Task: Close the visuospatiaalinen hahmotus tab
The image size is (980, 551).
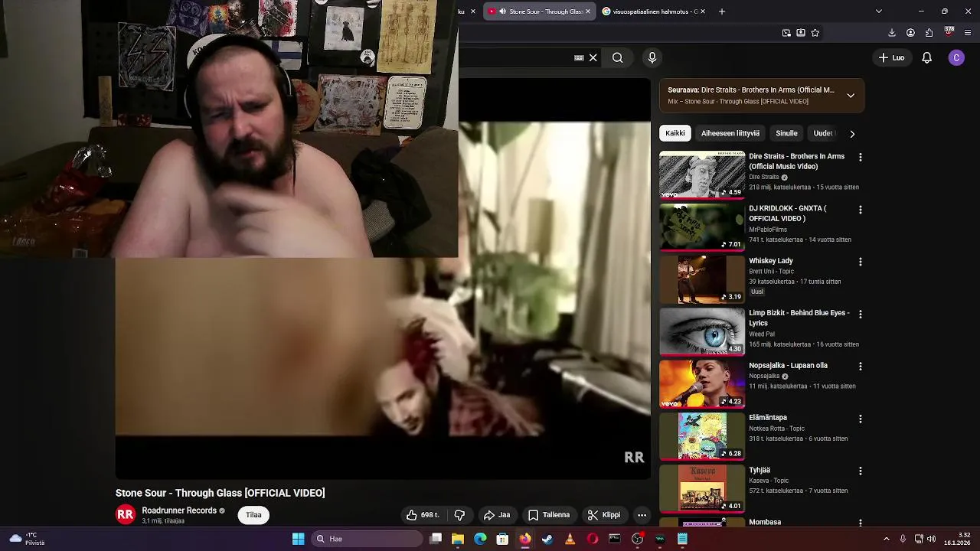Action: [702, 11]
